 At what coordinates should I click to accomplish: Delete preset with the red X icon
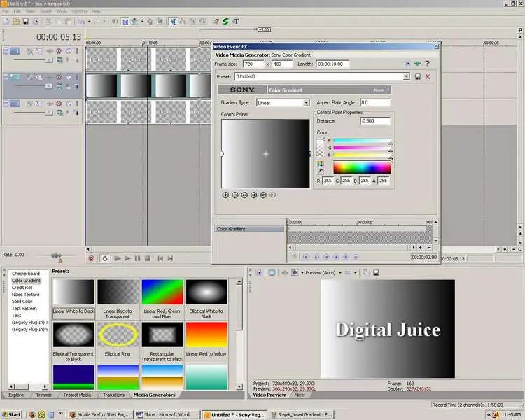point(428,77)
